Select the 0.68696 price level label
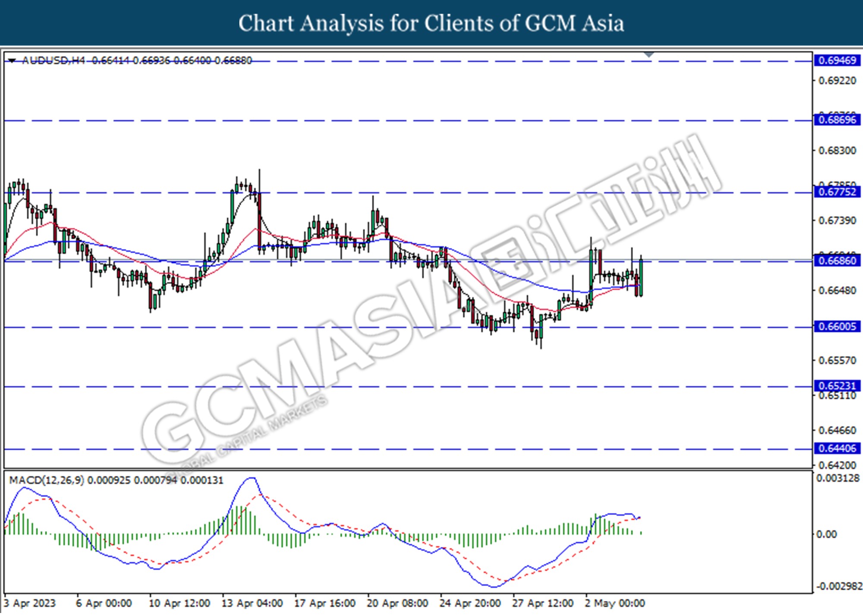863x616 pixels. (x=837, y=119)
